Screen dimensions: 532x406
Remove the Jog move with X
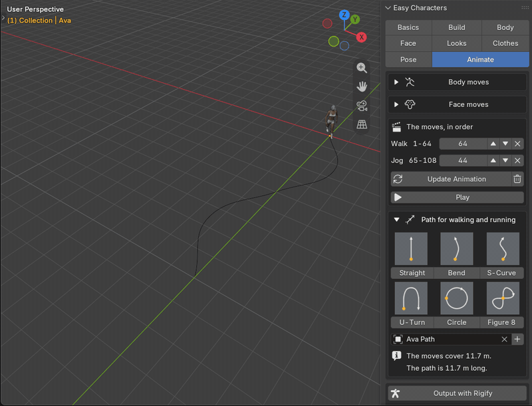tap(517, 160)
